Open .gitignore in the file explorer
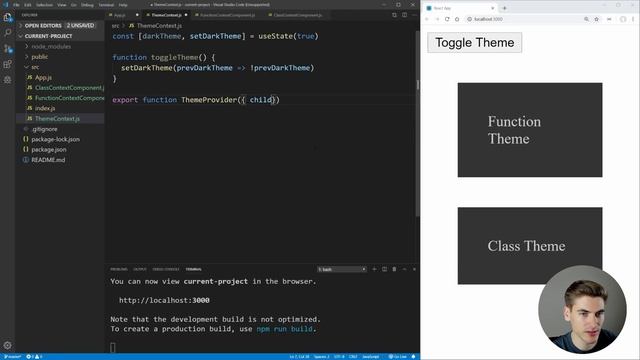The image size is (640, 360). (x=60, y=129)
